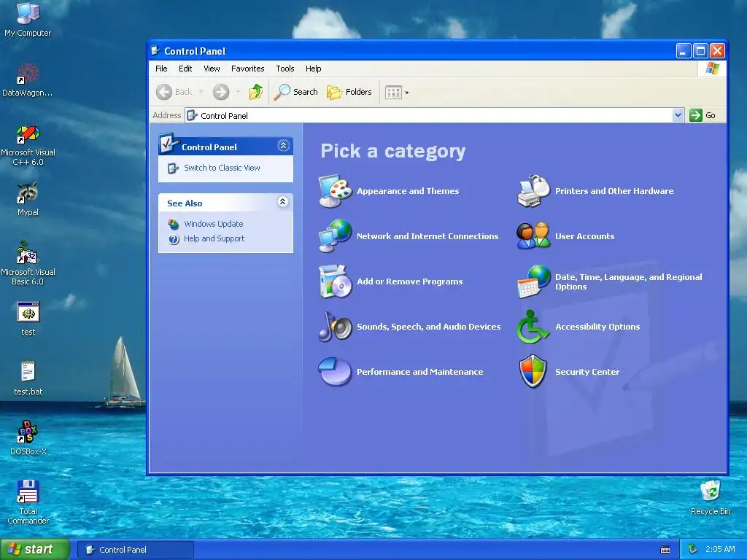
Task: Click the Appearance and Themes text link
Action: pyautogui.click(x=408, y=191)
